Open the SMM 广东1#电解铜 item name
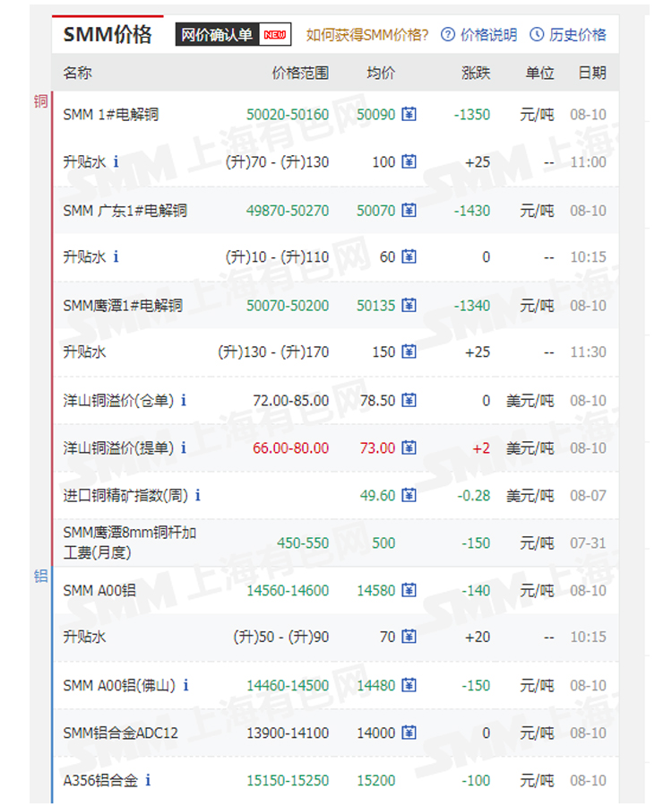Viewport: 672px width, 807px height. [x=125, y=211]
